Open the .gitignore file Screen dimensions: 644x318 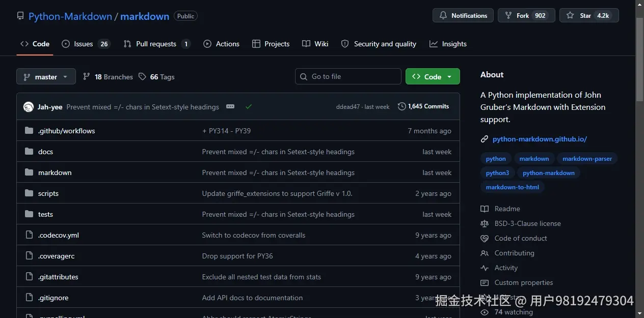53,298
